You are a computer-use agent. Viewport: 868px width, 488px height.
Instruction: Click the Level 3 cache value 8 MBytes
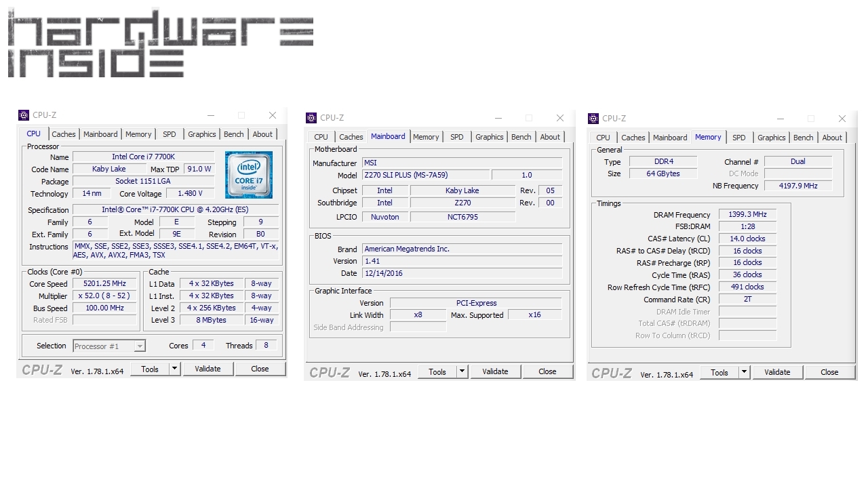[x=212, y=320]
